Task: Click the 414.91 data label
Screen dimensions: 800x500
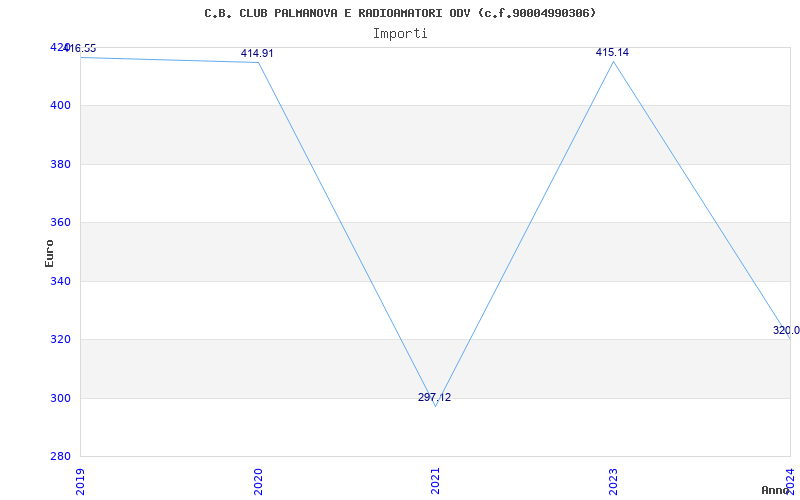Action: (x=257, y=53)
